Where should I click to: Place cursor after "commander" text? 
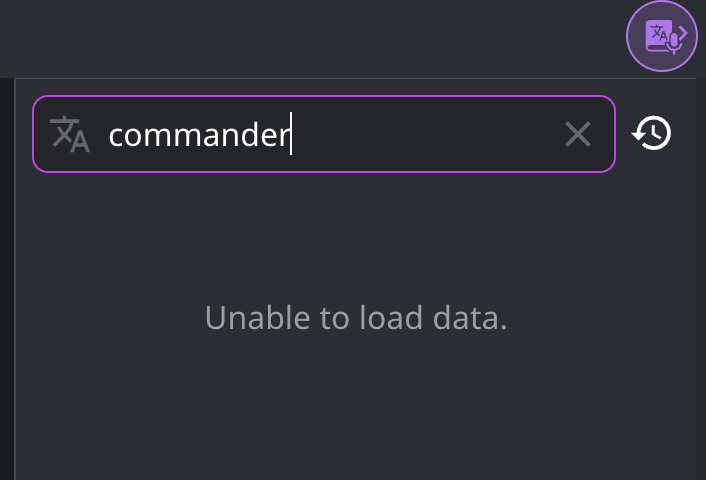click(290, 134)
